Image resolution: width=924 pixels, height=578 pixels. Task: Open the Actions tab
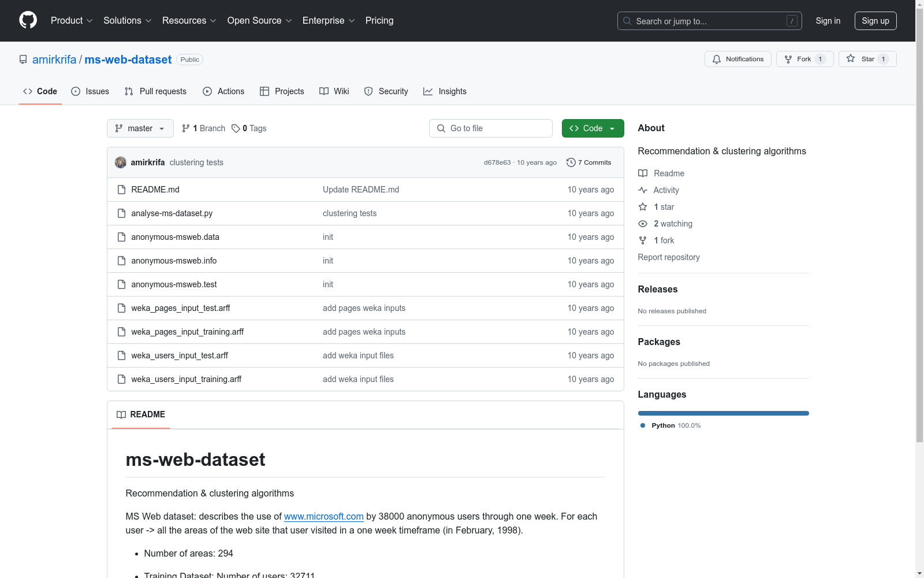(223, 91)
